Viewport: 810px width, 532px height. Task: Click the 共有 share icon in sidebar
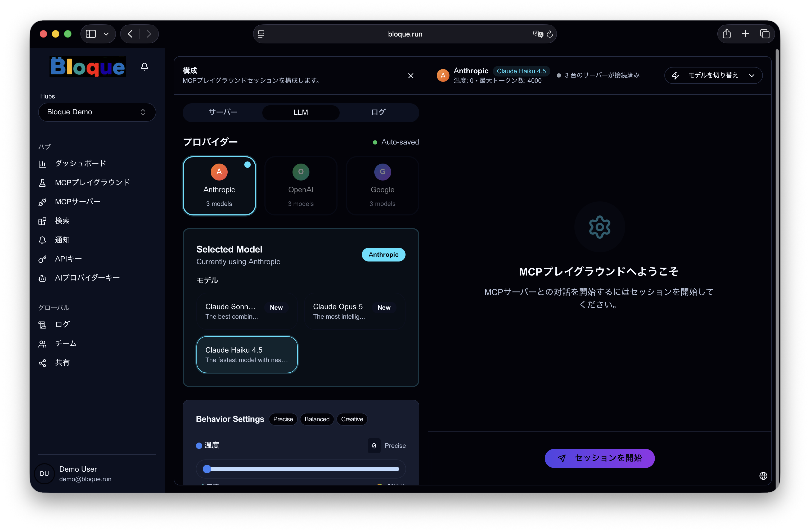[42, 363]
